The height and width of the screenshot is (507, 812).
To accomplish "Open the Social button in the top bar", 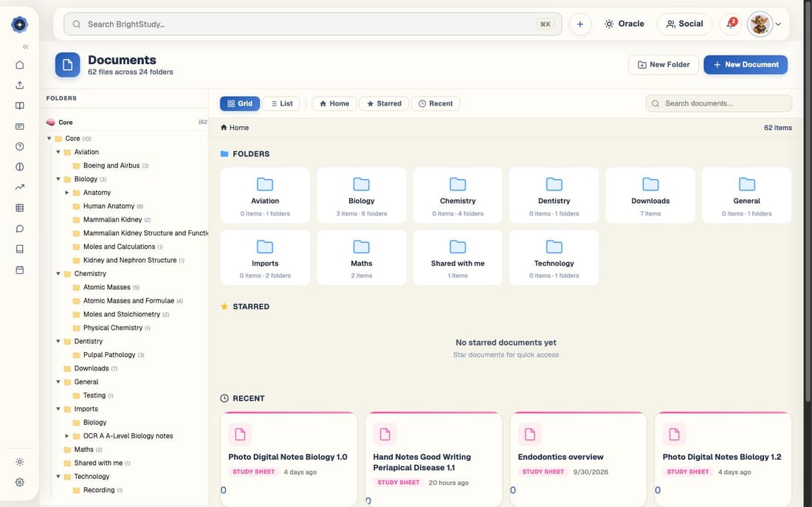I will (684, 24).
